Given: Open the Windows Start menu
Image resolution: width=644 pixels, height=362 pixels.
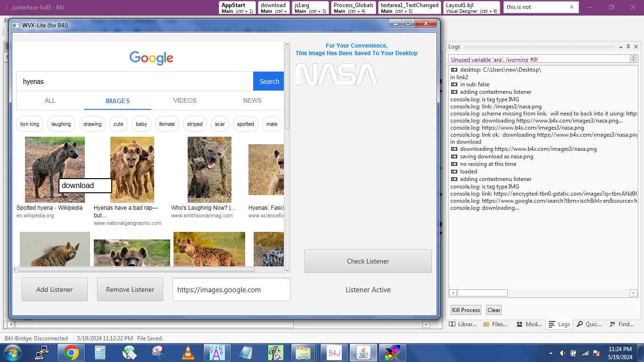Looking at the screenshot, I should click(x=12, y=353).
